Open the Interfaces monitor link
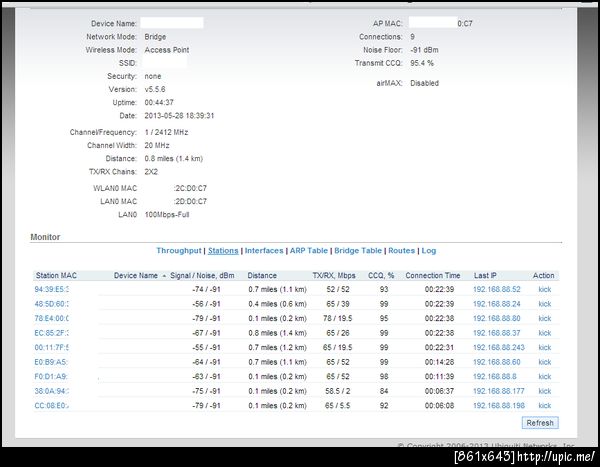Viewport: 600px width, 467px height. click(264, 251)
